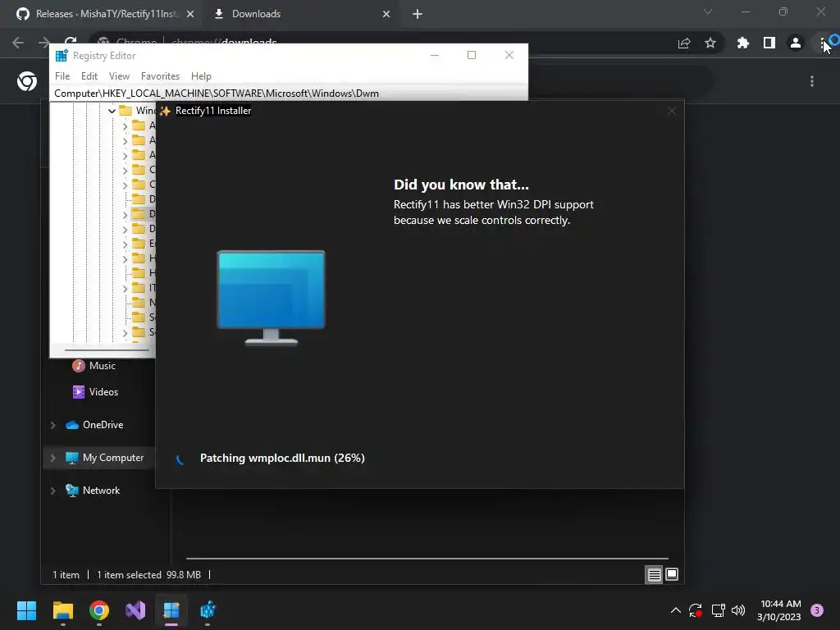Screen dimensions: 840x630
Task: Open the notification badge showing 3
Action: tap(817, 610)
